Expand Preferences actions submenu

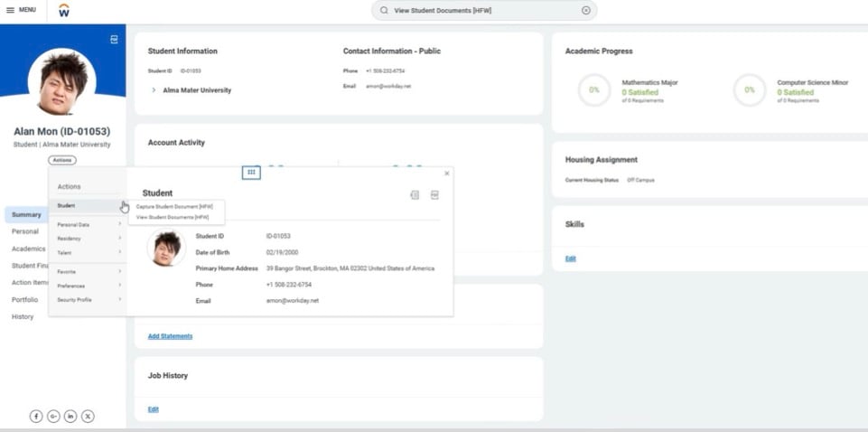(88, 286)
